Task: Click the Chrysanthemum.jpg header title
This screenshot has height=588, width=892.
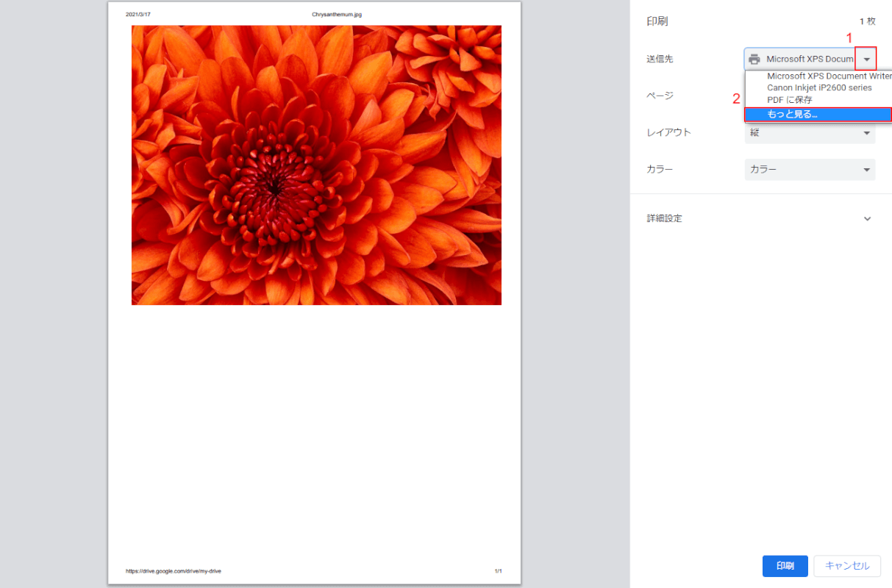Action: (x=337, y=15)
